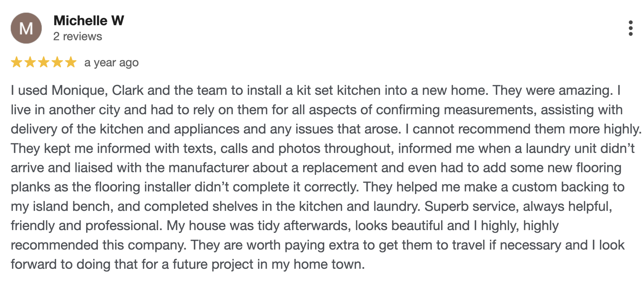Open the three-dot more options menu
Viewport: 644px width, 286px height.
point(630,28)
